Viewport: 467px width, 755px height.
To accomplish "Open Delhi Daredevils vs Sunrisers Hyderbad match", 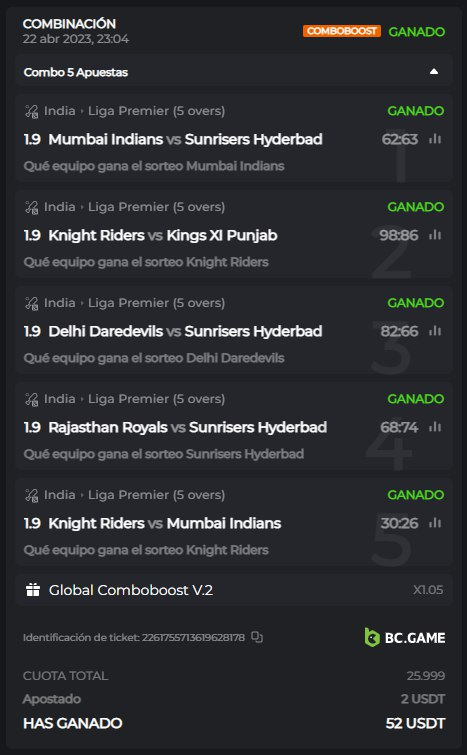I will [x=185, y=331].
